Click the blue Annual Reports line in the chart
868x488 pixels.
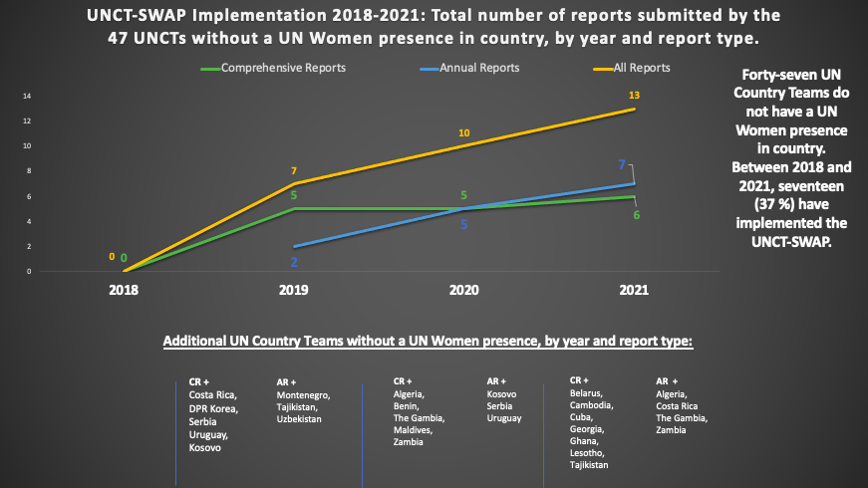(463, 208)
